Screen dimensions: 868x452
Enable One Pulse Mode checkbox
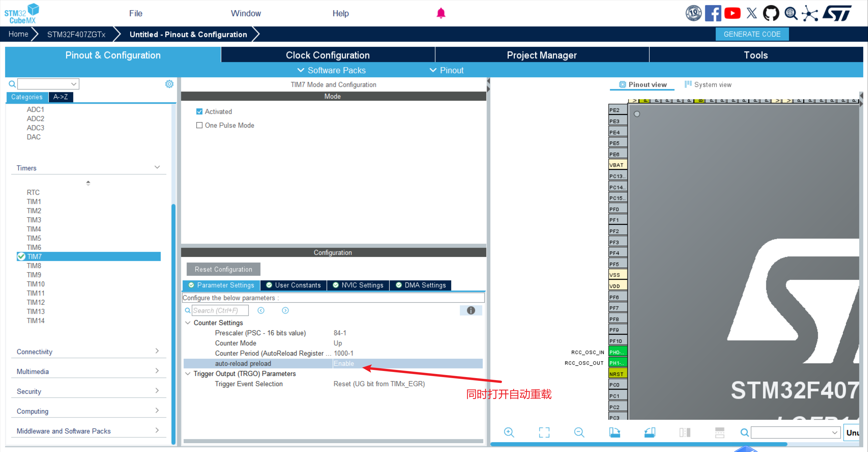click(x=199, y=125)
